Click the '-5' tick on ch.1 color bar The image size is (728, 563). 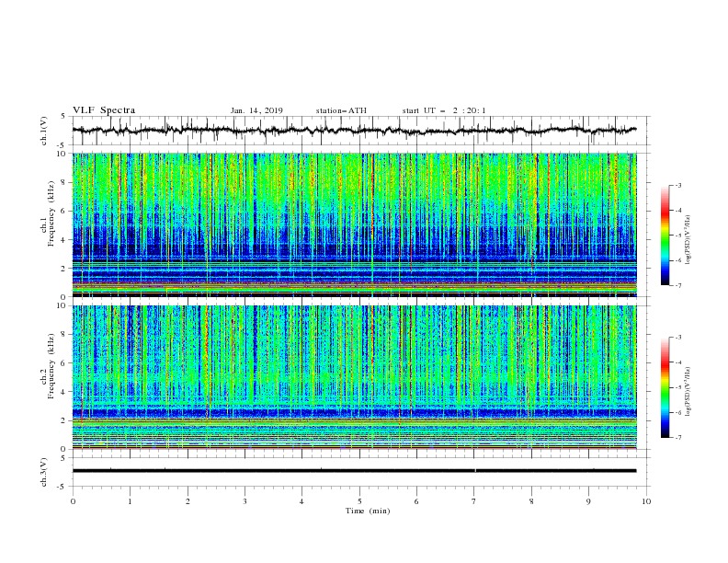coord(677,236)
